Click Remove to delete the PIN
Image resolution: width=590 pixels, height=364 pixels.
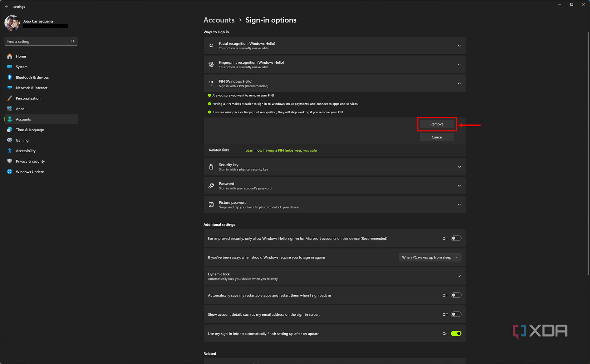[x=437, y=124]
